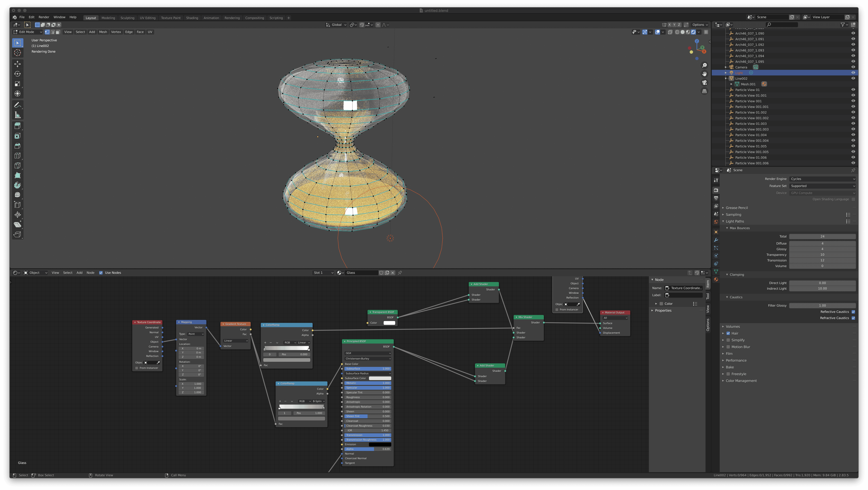Image resolution: width=868 pixels, height=490 pixels.
Task: Select the Annotate tool
Action: (17, 105)
